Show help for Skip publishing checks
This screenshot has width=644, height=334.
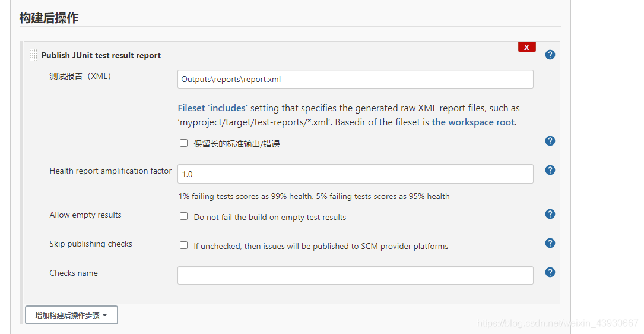550,243
